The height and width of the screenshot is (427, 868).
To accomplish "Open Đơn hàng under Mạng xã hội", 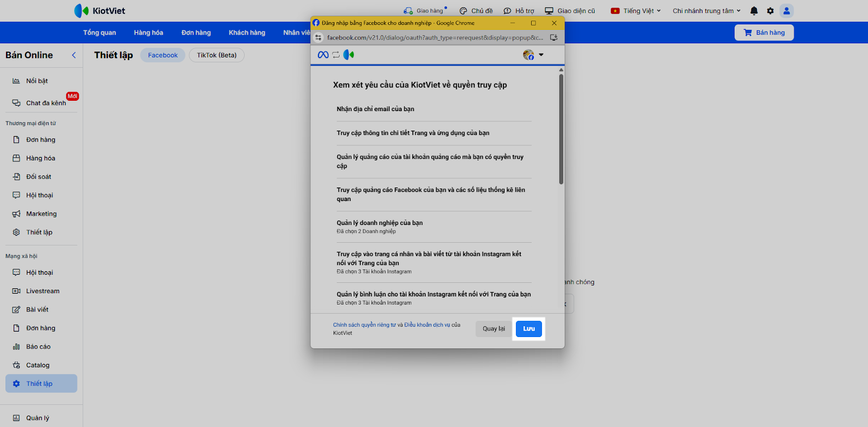I will tap(41, 328).
